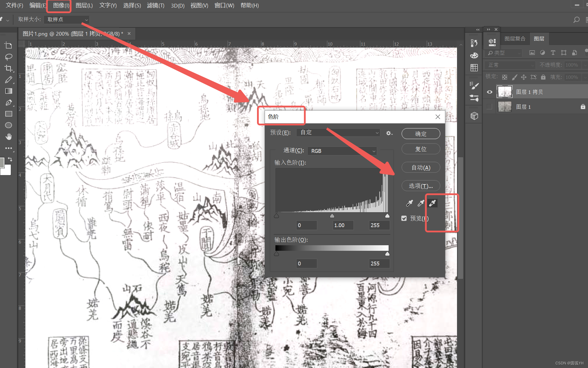Click the 确定 button
The image size is (588, 368).
[x=420, y=134]
